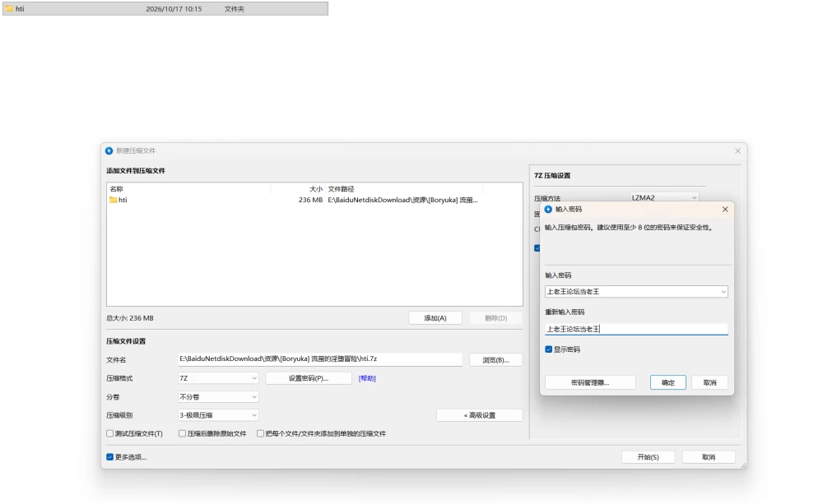Click the app icon beside 新建压缩文件 title
823x504 pixels.
109,150
